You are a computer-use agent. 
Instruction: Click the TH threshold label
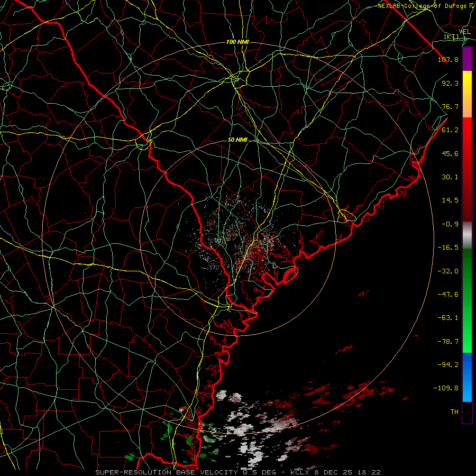(454, 412)
